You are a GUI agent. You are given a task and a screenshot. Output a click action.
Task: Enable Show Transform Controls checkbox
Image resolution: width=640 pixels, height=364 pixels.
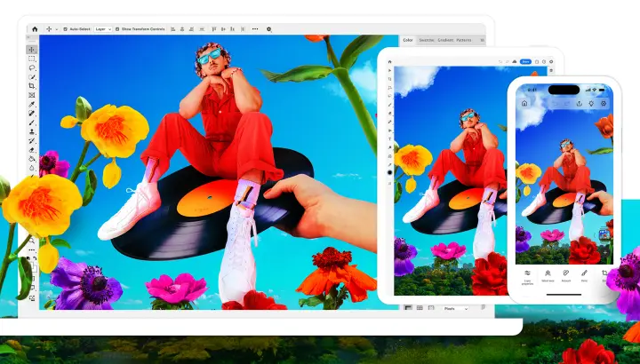click(117, 29)
